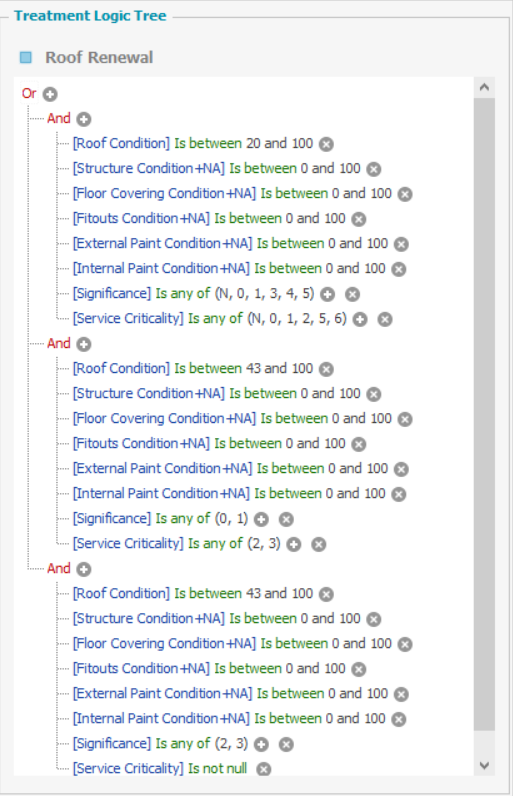
Task: Select the second And group label
Action: 59,343
